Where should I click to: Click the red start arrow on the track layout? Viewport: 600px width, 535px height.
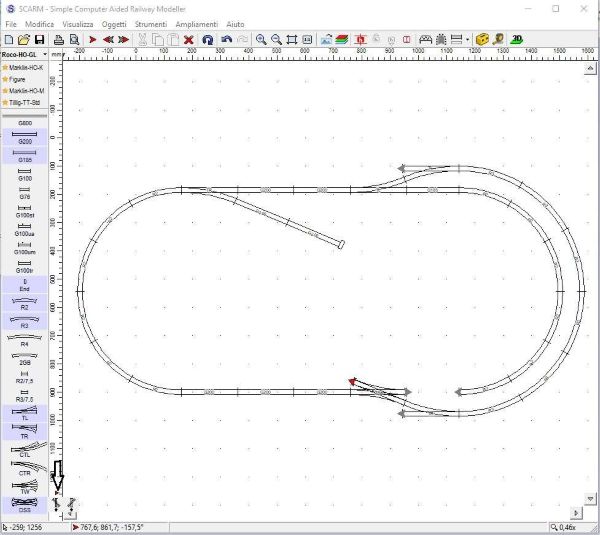353,381
